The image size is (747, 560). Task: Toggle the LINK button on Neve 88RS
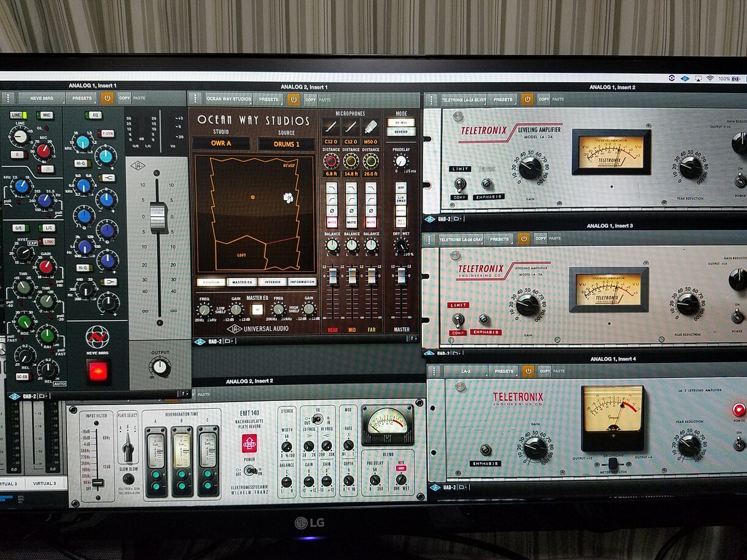click(48, 242)
